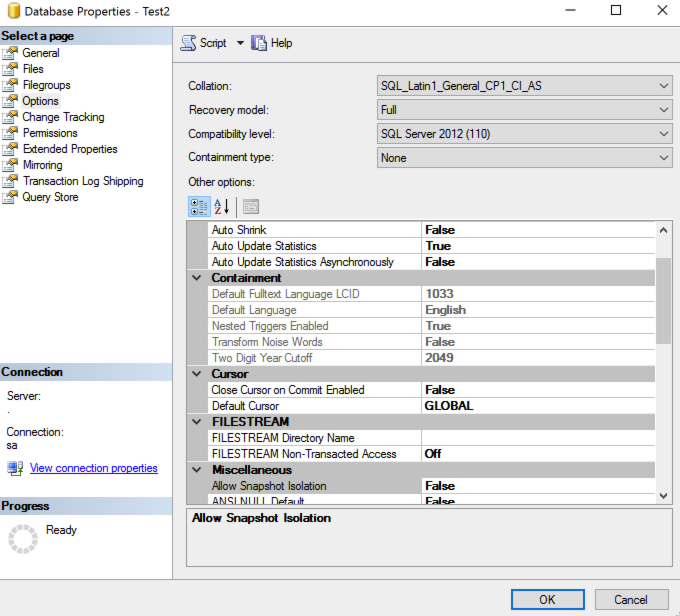Maximize the Database Properties window
This screenshot has height=616, width=680.
pyautogui.click(x=616, y=10)
